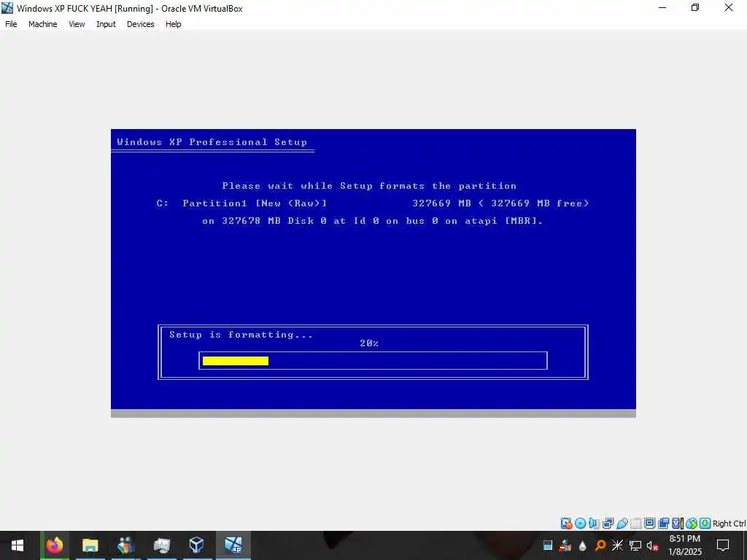Click the mouse integration status icon
The height and width of the screenshot is (560, 747).
pyautogui.click(x=692, y=524)
